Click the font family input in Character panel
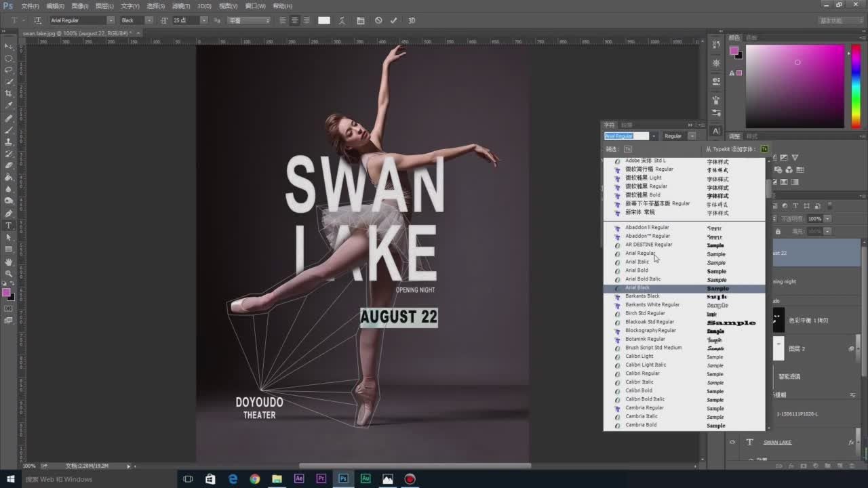The width and height of the screenshot is (868, 488). click(627, 136)
